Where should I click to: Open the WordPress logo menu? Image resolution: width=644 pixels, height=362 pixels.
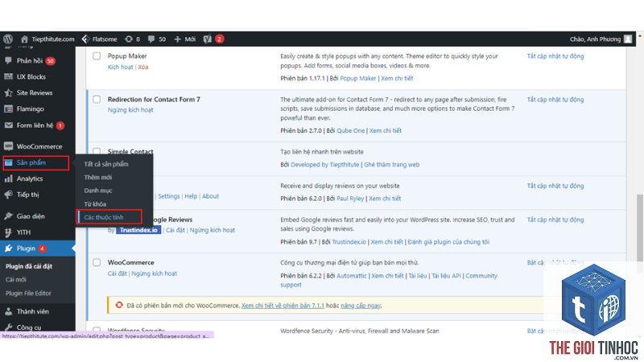tap(8, 39)
